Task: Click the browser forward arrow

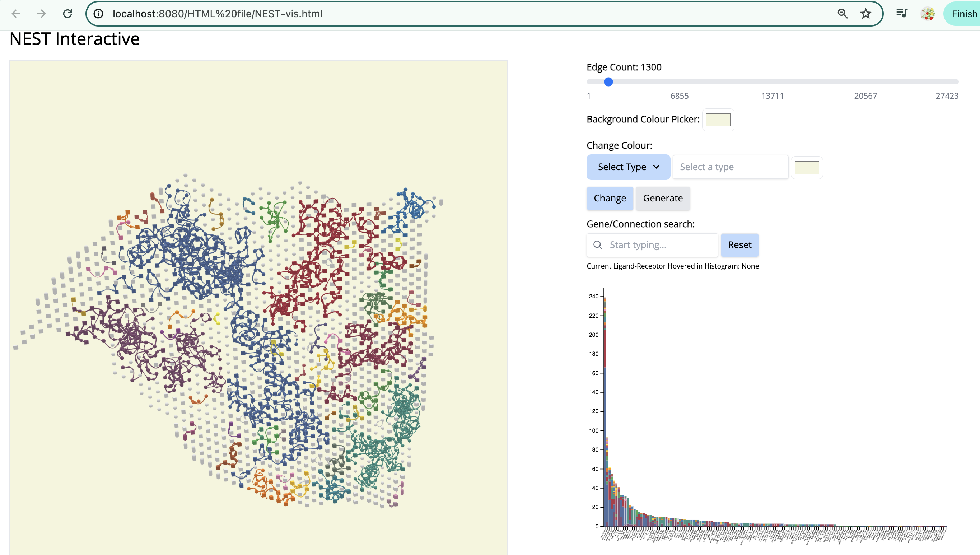Action: tap(41, 14)
